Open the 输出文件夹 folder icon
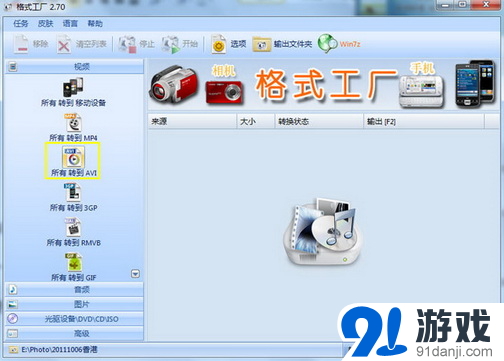The height and width of the screenshot is (361, 504). [x=262, y=45]
